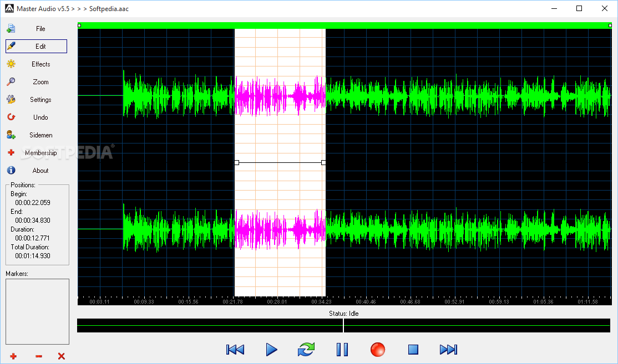Viewport: 618px width, 364px height.
Task: Open the Effects menu
Action: pyautogui.click(x=36, y=64)
